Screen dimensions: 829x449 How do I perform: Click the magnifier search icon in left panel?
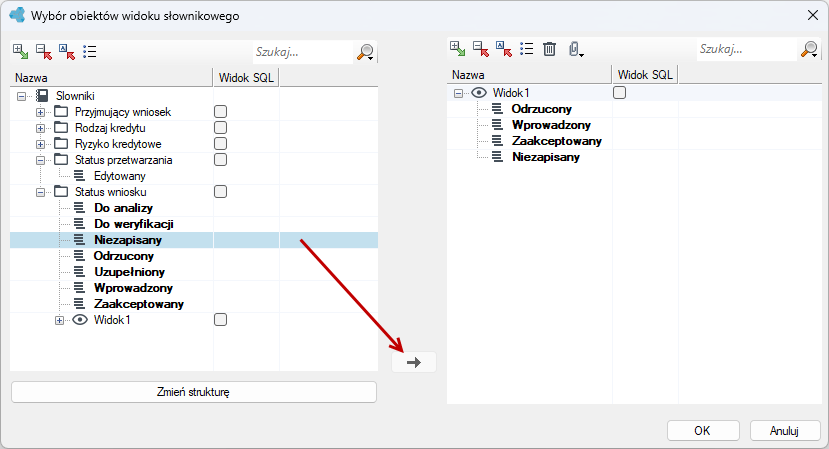(365, 52)
